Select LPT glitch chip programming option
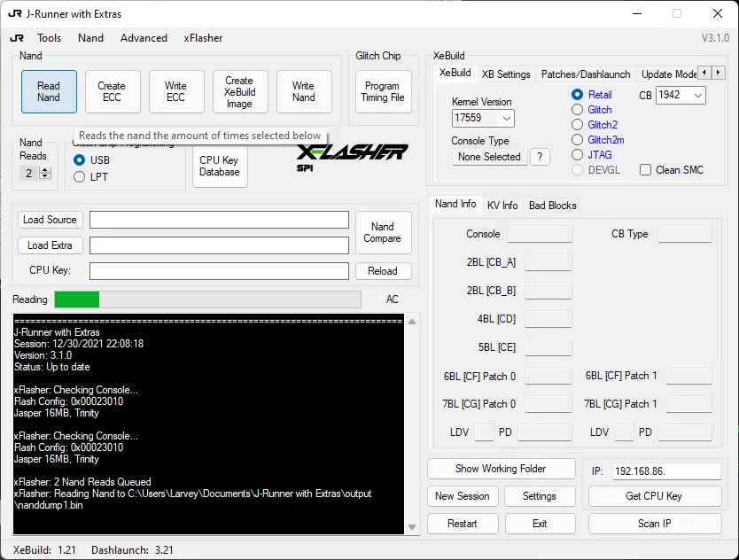Viewport: 739px width, 560px height. pos(90,176)
